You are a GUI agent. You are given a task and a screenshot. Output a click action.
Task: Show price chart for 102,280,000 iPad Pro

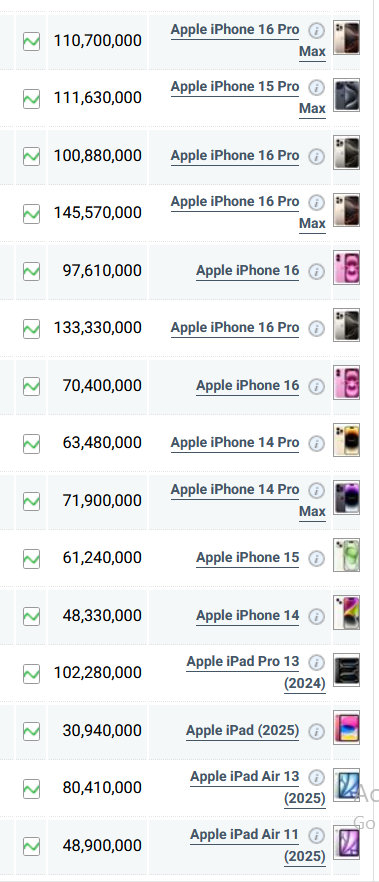[31, 674]
